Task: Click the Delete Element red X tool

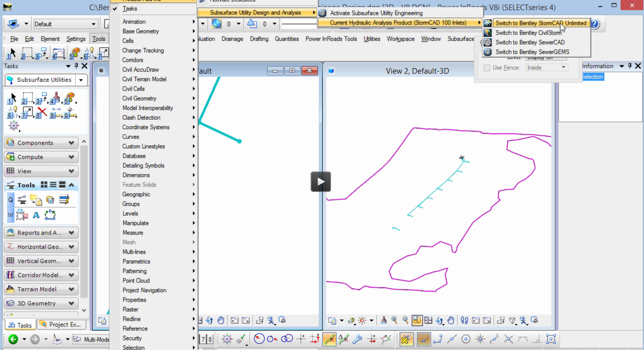Action: pyautogui.click(x=42, y=112)
